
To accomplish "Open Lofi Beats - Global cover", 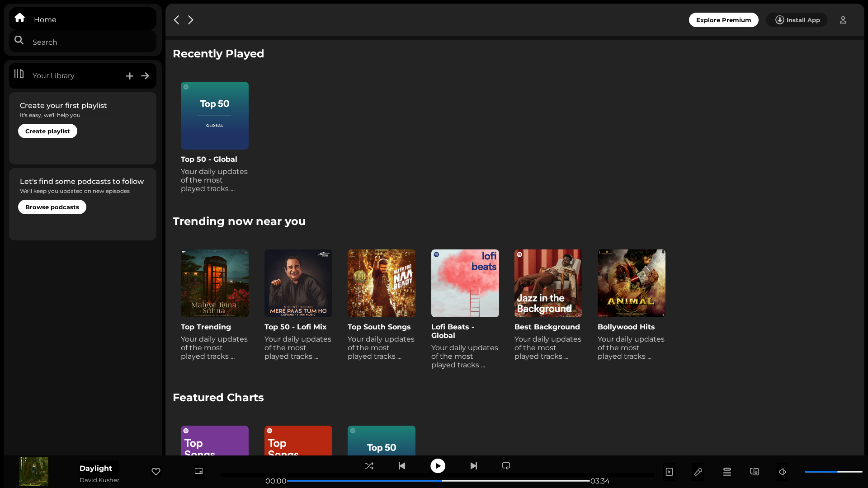I will [x=465, y=283].
